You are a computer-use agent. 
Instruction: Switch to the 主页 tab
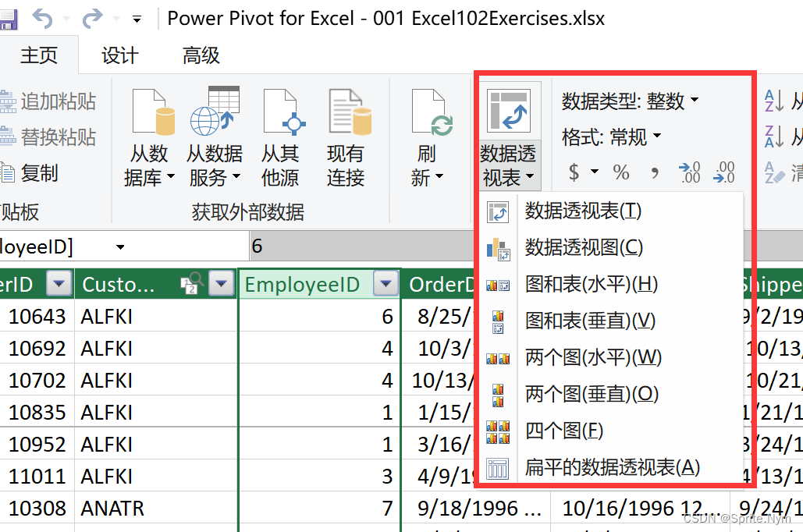[39, 55]
